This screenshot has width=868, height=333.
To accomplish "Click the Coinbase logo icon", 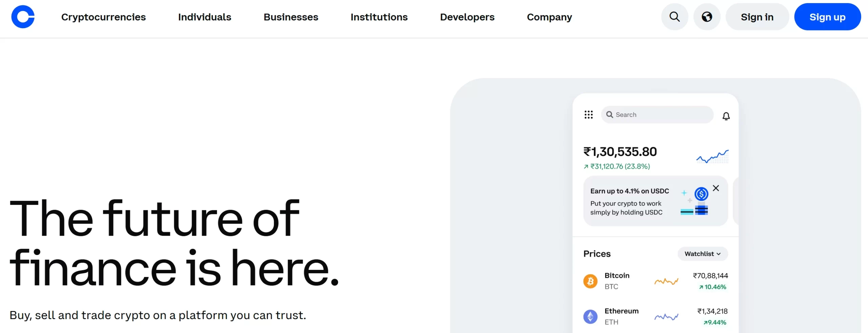I will tap(23, 17).
